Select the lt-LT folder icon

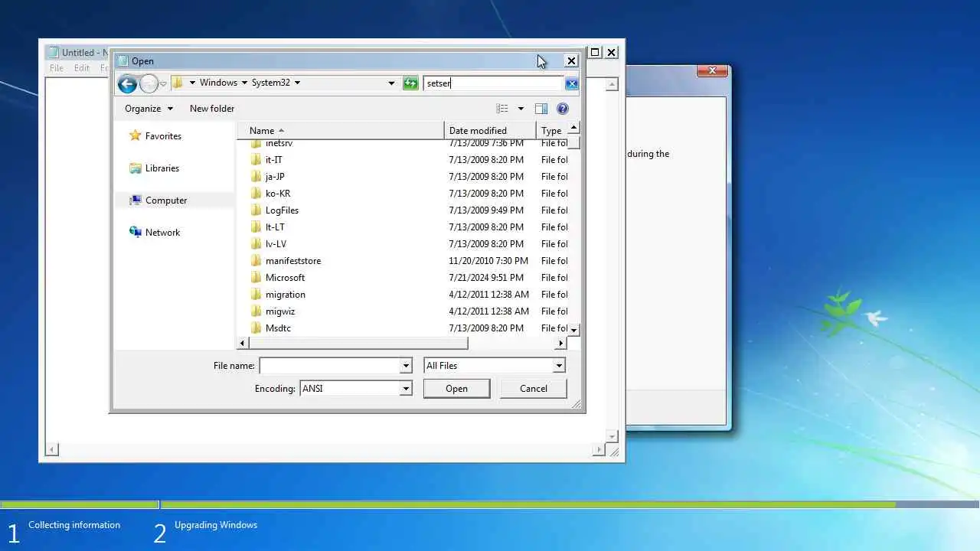point(256,227)
